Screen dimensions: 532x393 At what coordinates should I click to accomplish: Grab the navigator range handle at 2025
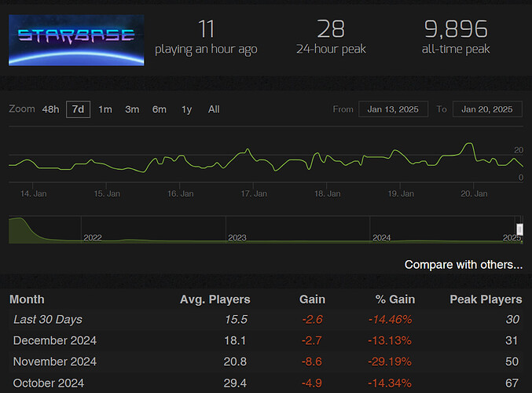(519, 230)
